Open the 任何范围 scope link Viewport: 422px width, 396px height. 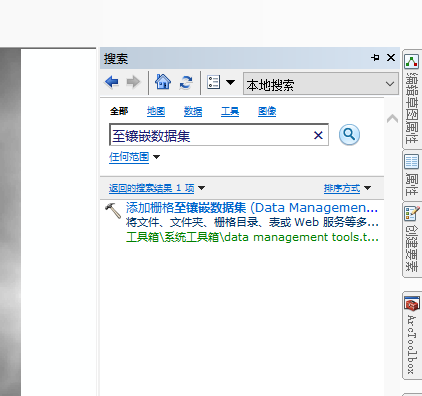pos(129,157)
